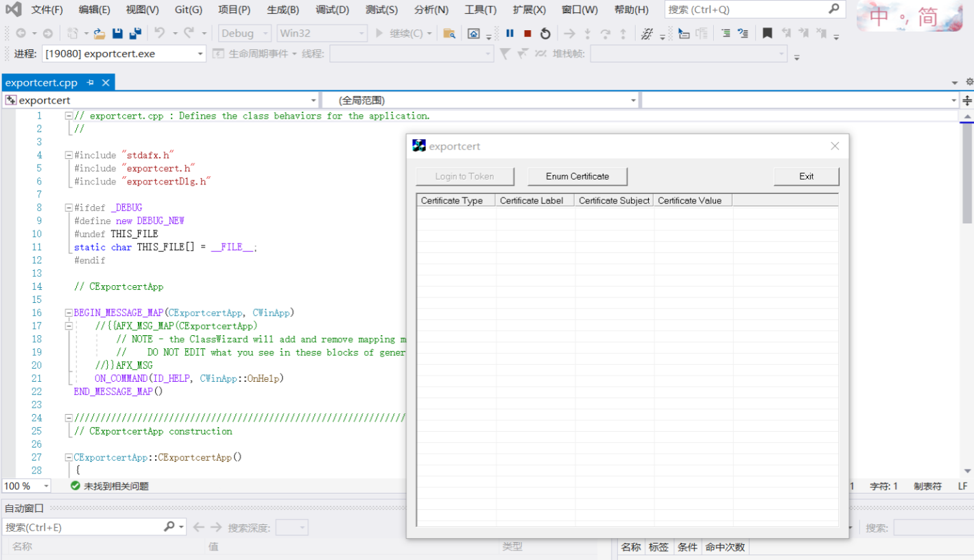Screen dimensions: 974x560
Task: Click the Exit button in exportcert dialog
Action: pyautogui.click(x=806, y=176)
